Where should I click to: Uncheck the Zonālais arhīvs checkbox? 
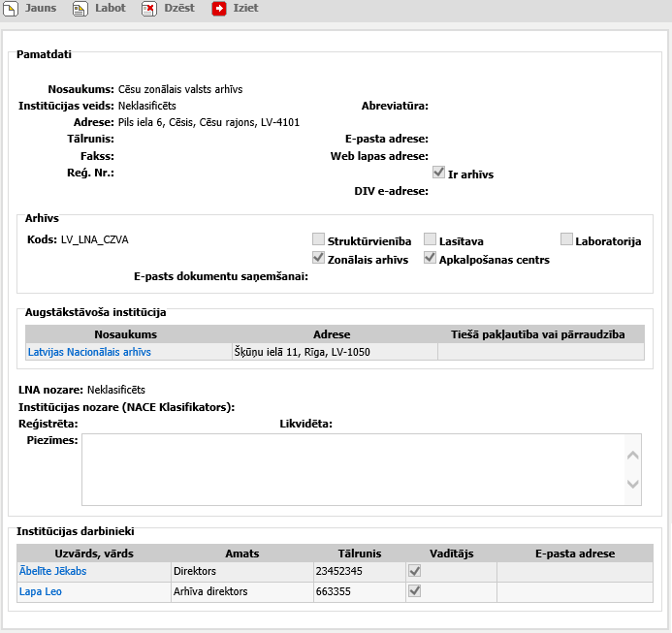point(318,259)
